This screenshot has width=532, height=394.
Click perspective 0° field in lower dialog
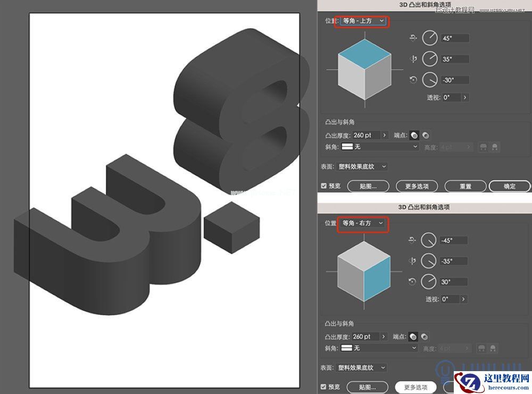pos(450,299)
